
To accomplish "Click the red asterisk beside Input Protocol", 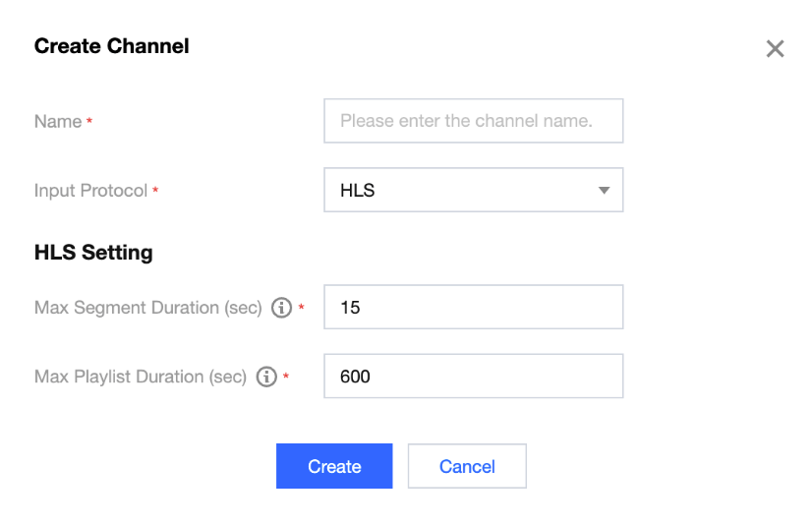I will click(155, 191).
